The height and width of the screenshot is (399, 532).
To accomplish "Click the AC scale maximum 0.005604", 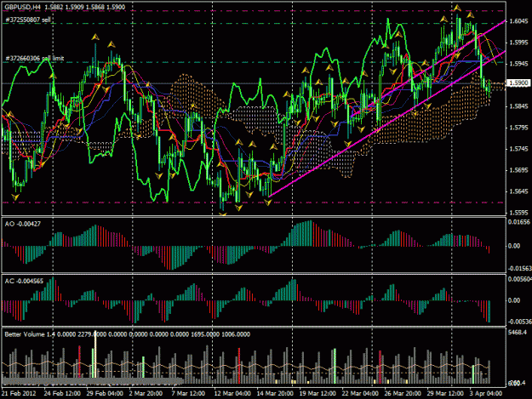I will click(519, 279).
